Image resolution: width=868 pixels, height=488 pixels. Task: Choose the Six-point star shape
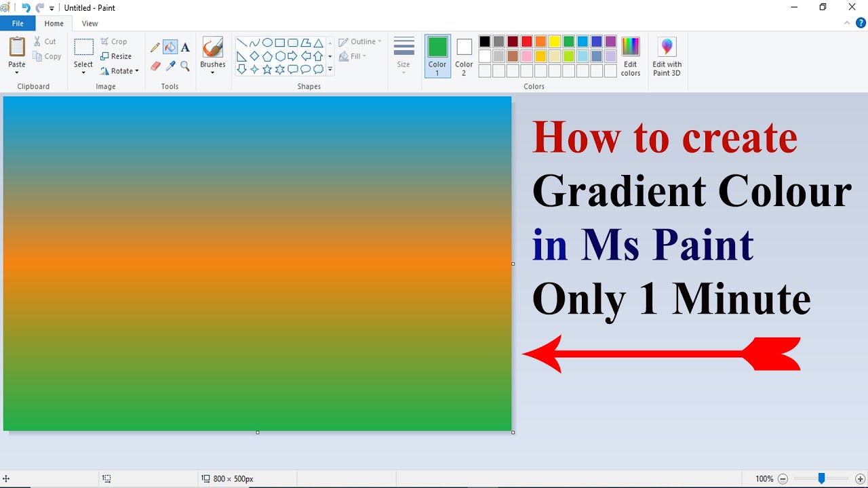click(280, 69)
